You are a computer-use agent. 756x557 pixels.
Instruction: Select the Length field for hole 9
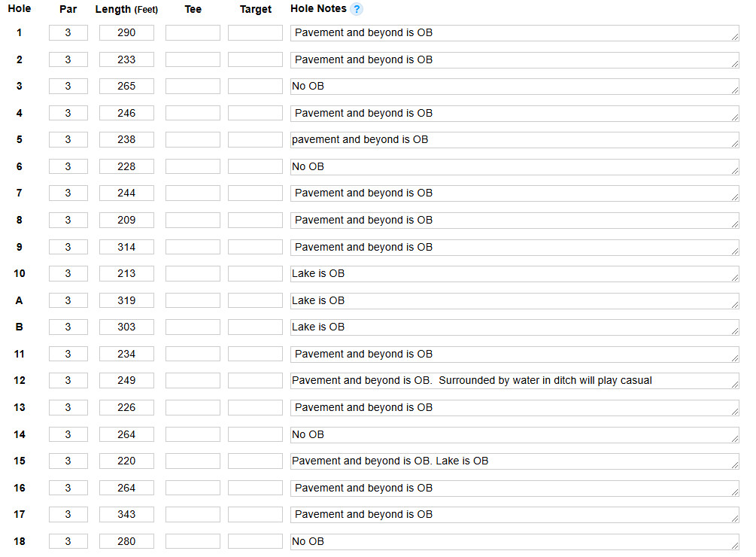coord(126,247)
